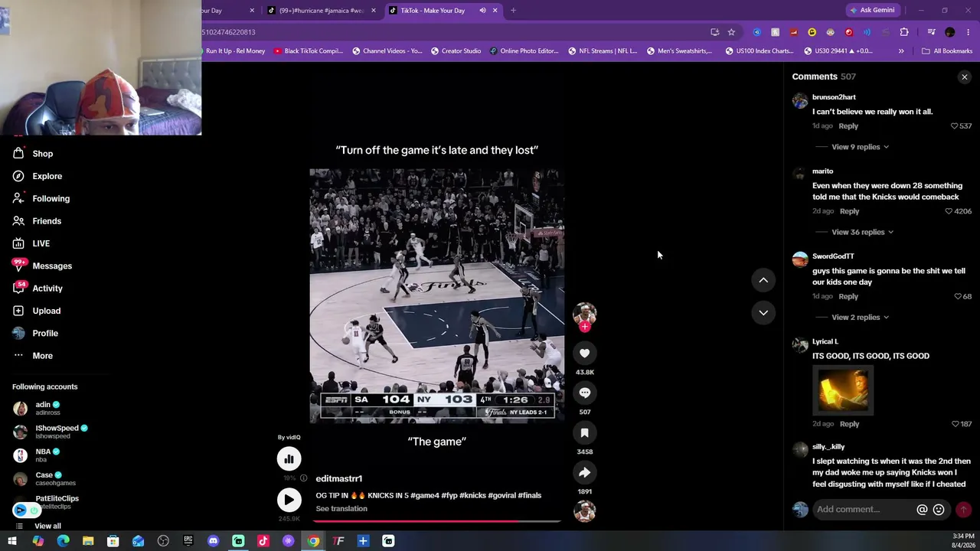Screen dimensions: 980x551
Task: Open a new browser tab
Action: point(513,11)
